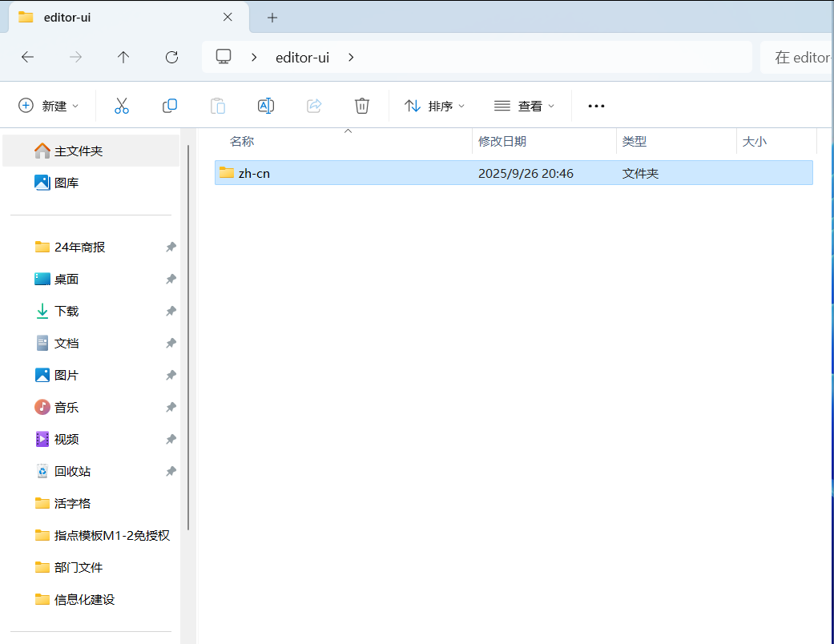Navigate back with the back arrow
The image size is (834, 644).
(27, 57)
